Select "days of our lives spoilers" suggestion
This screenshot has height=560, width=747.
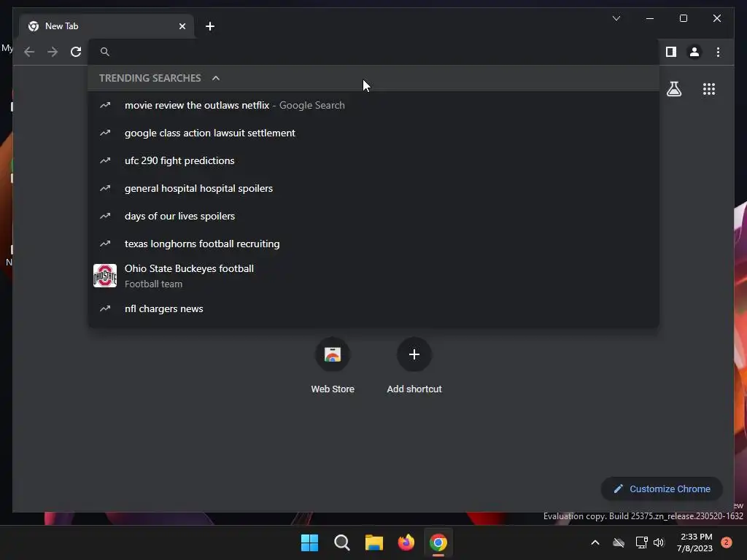click(x=373, y=216)
